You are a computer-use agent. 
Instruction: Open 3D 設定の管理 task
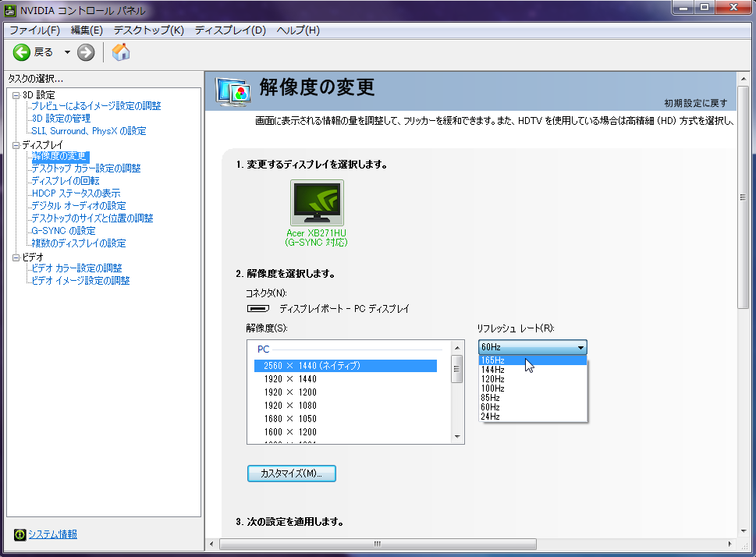tap(61, 119)
